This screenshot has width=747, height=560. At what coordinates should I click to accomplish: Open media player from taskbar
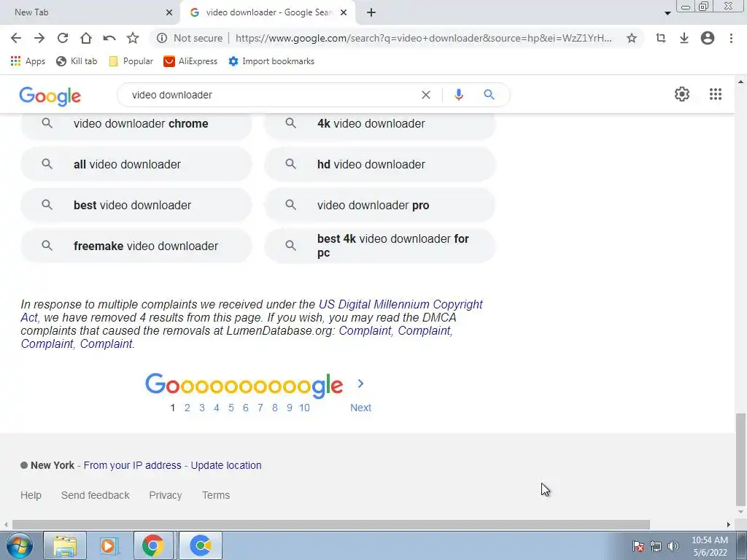point(108,545)
